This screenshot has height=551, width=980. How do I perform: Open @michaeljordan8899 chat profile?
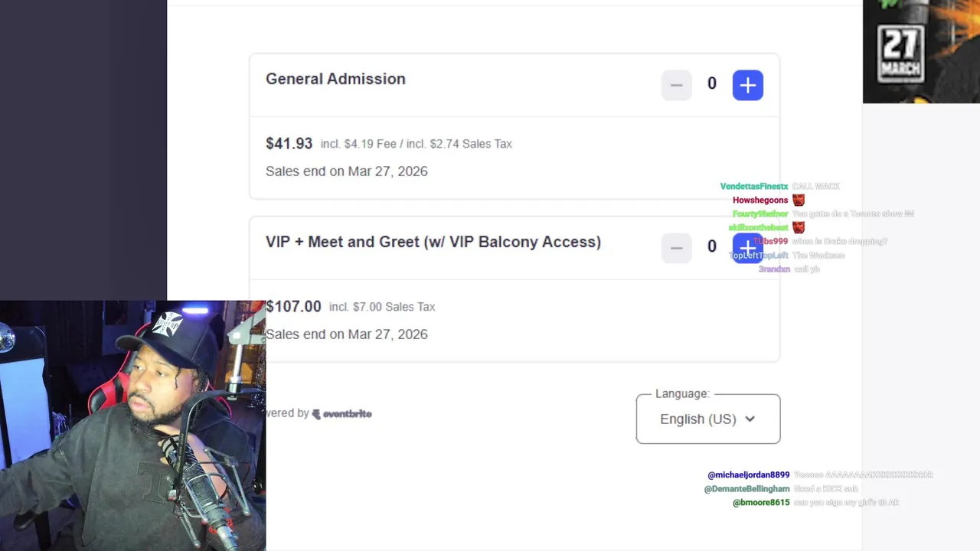[x=748, y=475]
